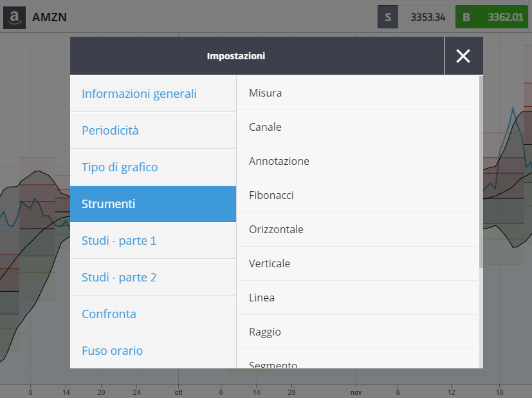
Task: Close the Impostazioni dialog
Action: (463, 56)
